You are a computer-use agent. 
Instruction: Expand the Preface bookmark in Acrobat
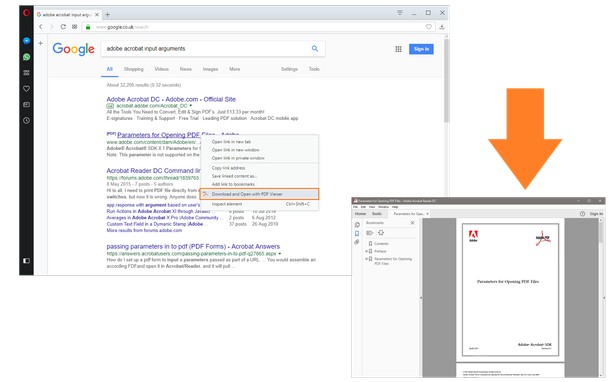tap(366, 251)
